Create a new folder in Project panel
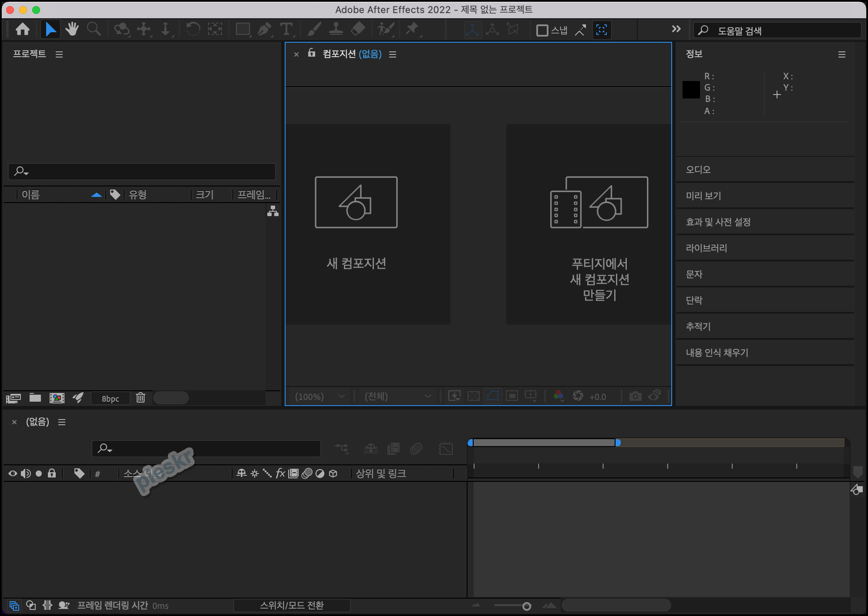This screenshot has width=868, height=616. 35,398
